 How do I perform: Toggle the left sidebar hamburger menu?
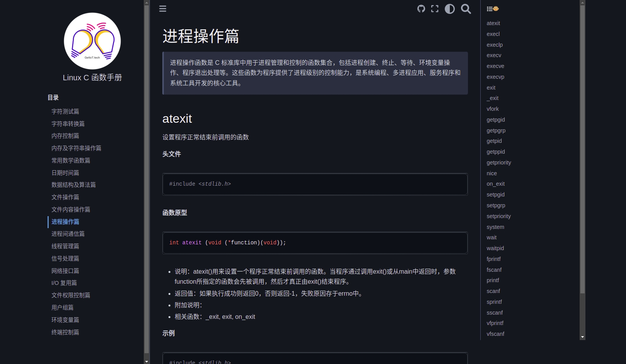163,9
